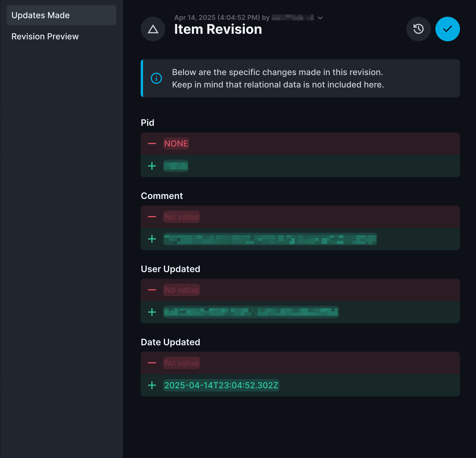Click the No value badge under Date Updated
This screenshot has height=458, width=476.
click(x=181, y=363)
